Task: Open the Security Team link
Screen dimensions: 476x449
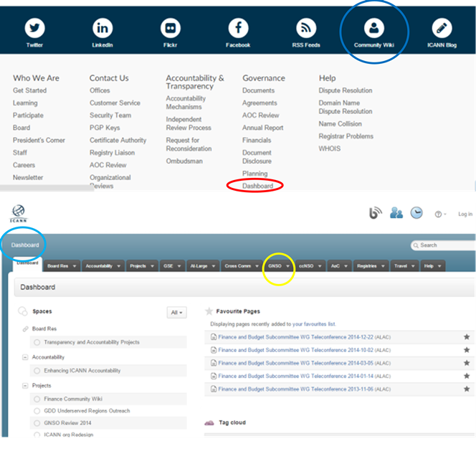Action: click(110, 115)
